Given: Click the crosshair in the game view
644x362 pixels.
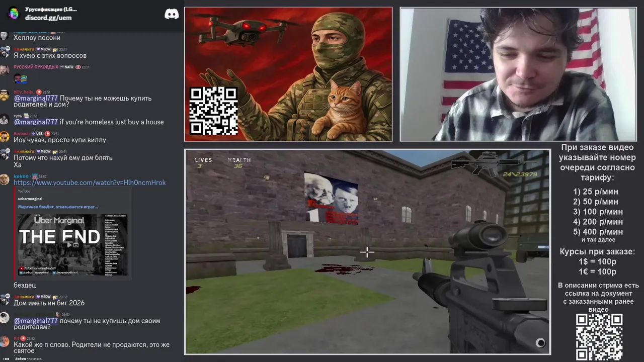Looking at the screenshot, I should coord(367,252).
